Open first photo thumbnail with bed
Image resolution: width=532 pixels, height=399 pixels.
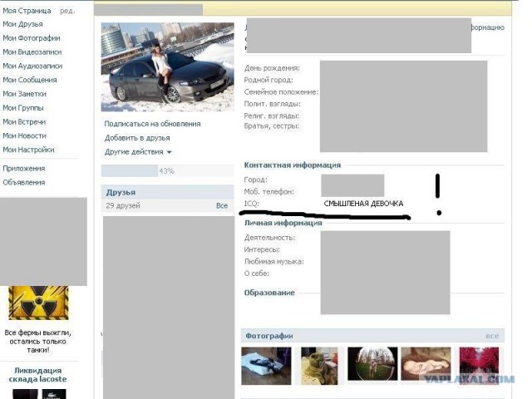point(266,366)
